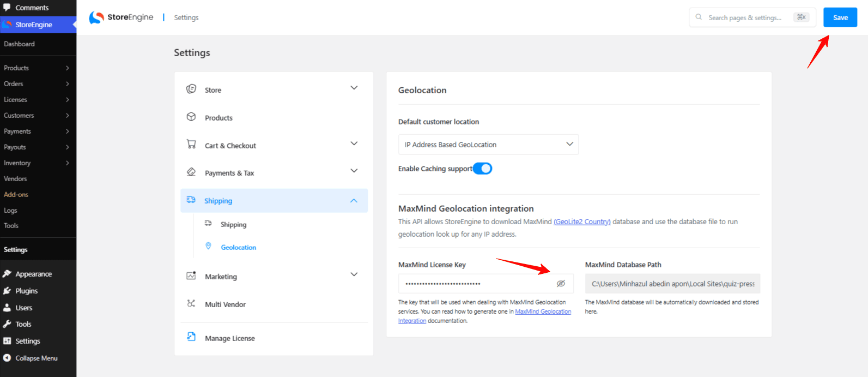Open Add-ons in sidebar menu

(16, 194)
